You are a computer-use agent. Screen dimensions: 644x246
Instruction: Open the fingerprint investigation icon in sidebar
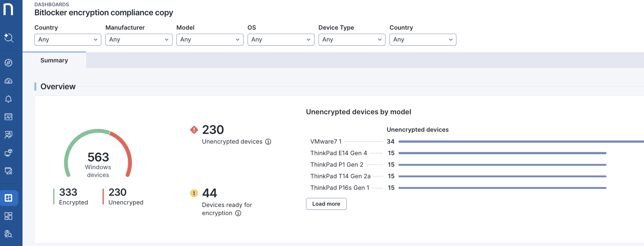coord(8,234)
